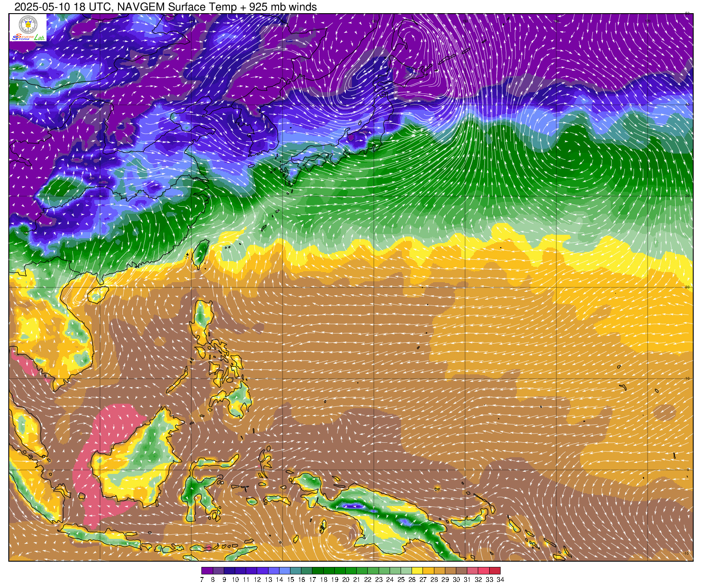The height and width of the screenshot is (588, 702).
Task: Select the amber swatch between 27 and 28
Action: (428, 571)
